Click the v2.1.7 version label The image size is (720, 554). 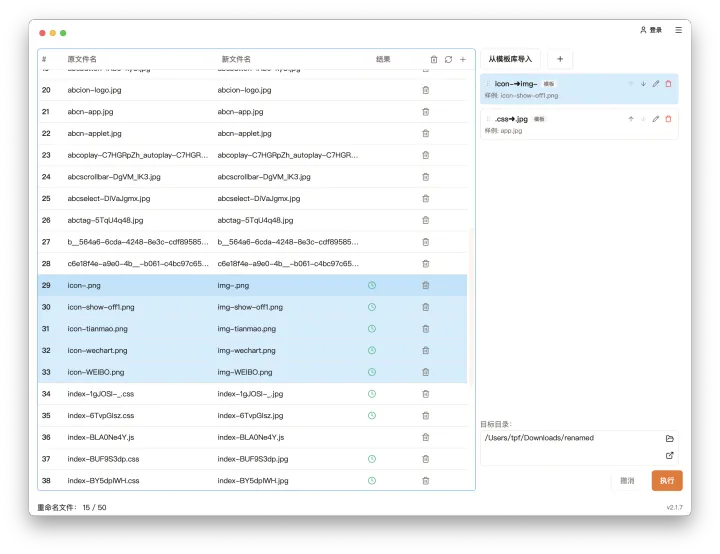[675, 508]
